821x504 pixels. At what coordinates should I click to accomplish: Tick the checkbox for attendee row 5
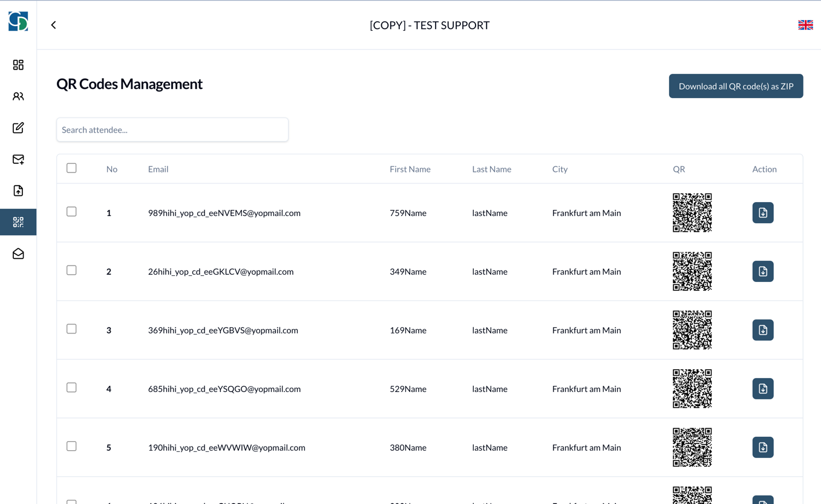pyautogui.click(x=71, y=447)
